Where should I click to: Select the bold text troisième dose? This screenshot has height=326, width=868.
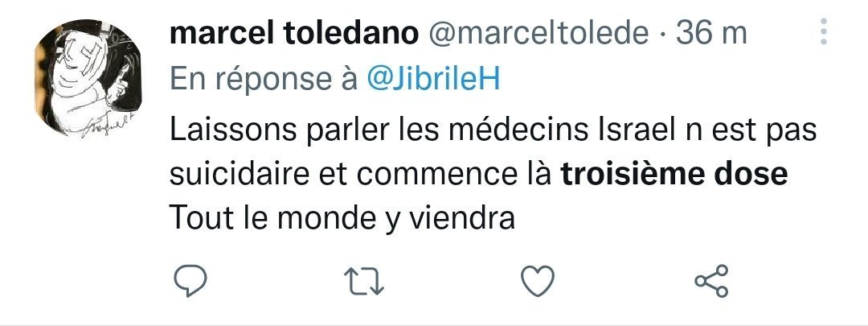tap(674, 174)
